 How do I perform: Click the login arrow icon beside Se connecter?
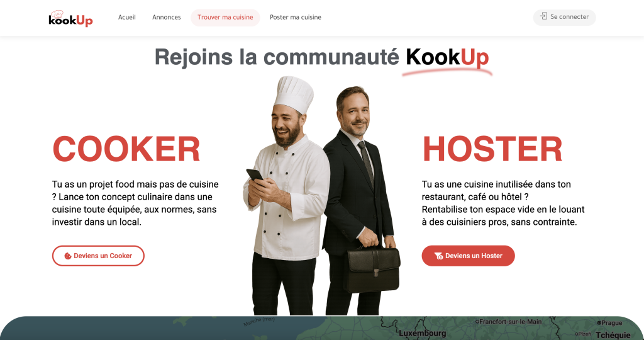pyautogui.click(x=544, y=16)
